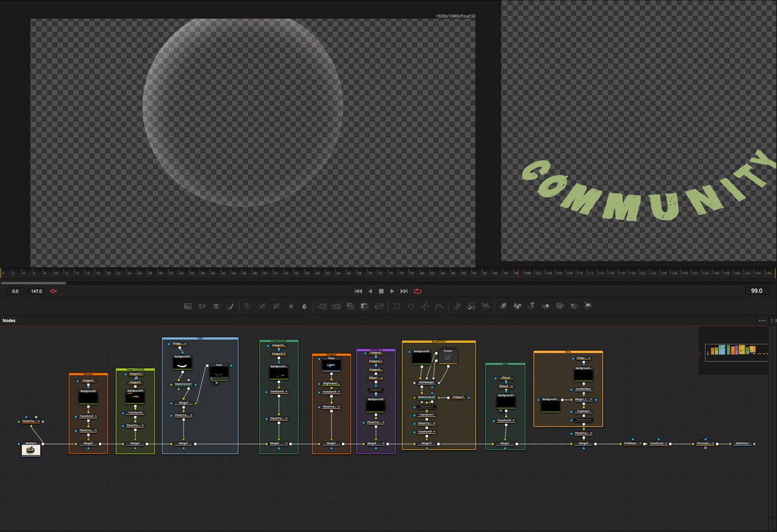Select the B-Spline mask tool
The height and width of the screenshot is (532, 777).
439,306
